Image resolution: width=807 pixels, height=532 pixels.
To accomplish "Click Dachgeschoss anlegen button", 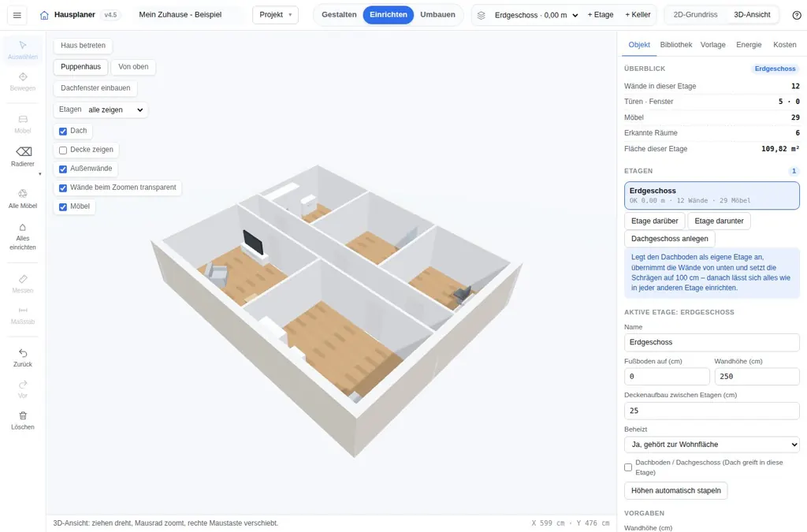I will [x=670, y=239].
